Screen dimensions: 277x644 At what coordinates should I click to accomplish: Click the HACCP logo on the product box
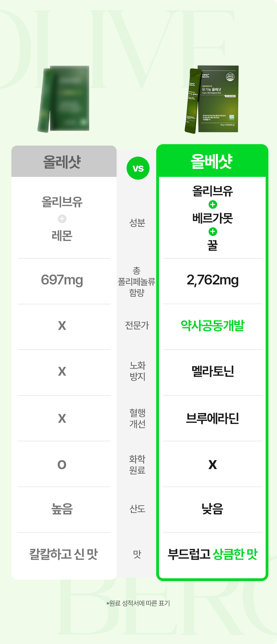click(230, 77)
